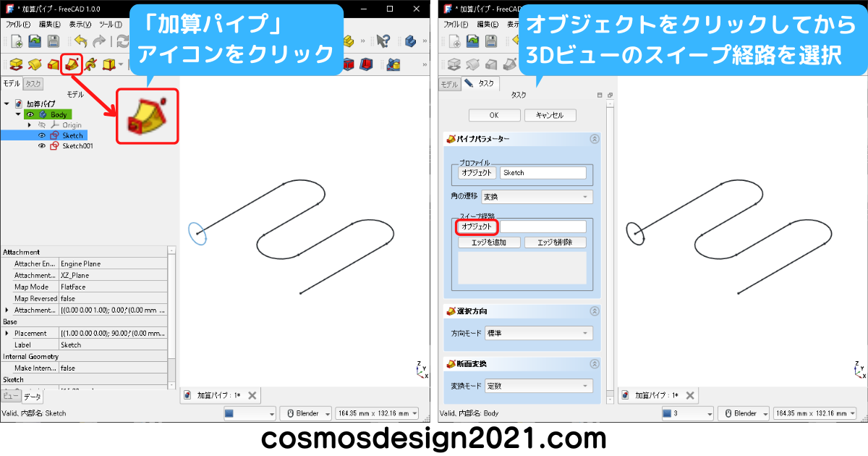
Task: Click the Undo arrow in left window
Action: pos(80,41)
